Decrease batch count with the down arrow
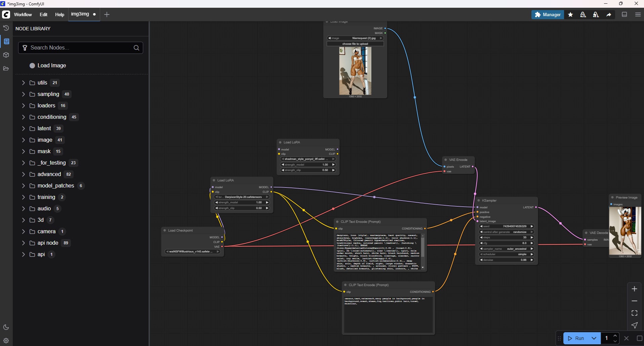 tap(615, 341)
